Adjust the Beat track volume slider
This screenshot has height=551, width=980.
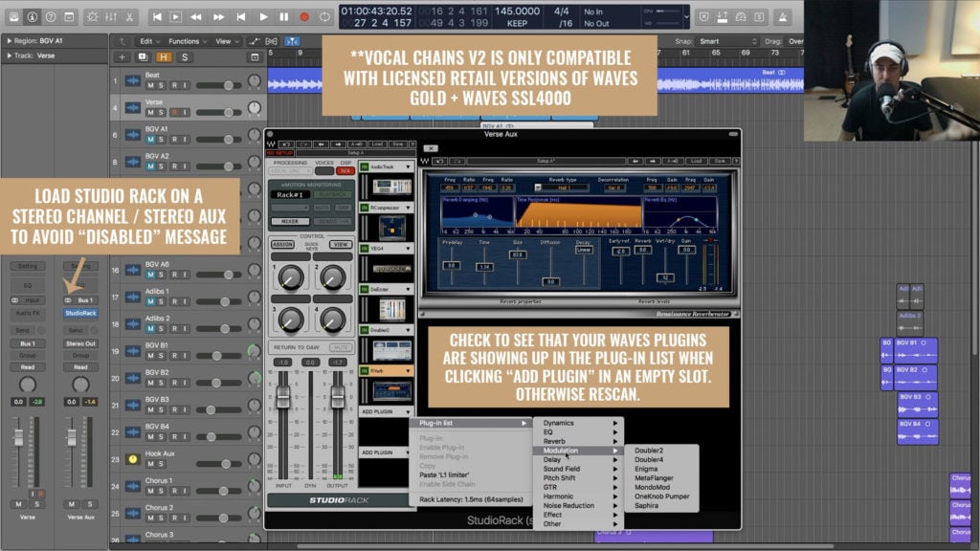(x=218, y=85)
